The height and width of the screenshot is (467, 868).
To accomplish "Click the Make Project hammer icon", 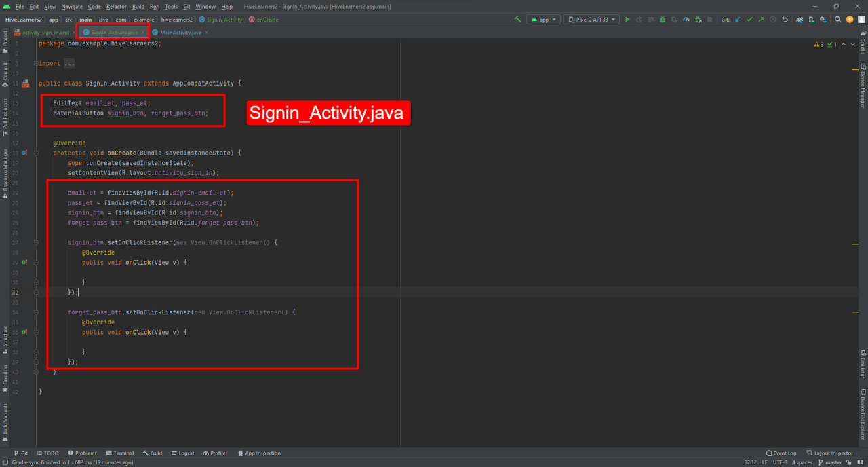I will pos(518,20).
